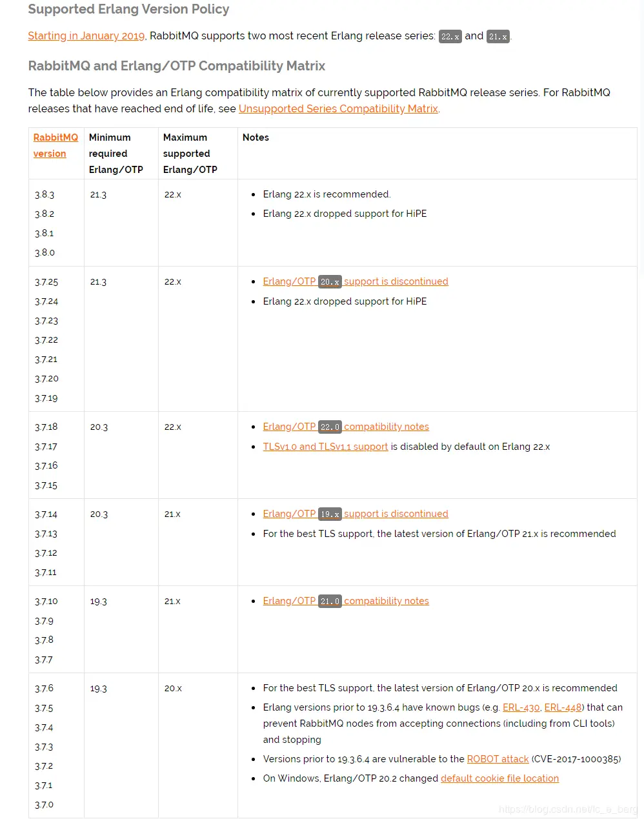The height and width of the screenshot is (821, 644).
Task: Open the ROBOT attack link
Action: tap(498, 759)
